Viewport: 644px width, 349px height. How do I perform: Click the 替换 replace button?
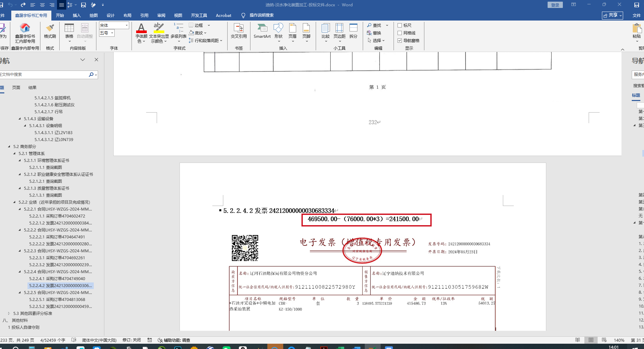click(374, 33)
